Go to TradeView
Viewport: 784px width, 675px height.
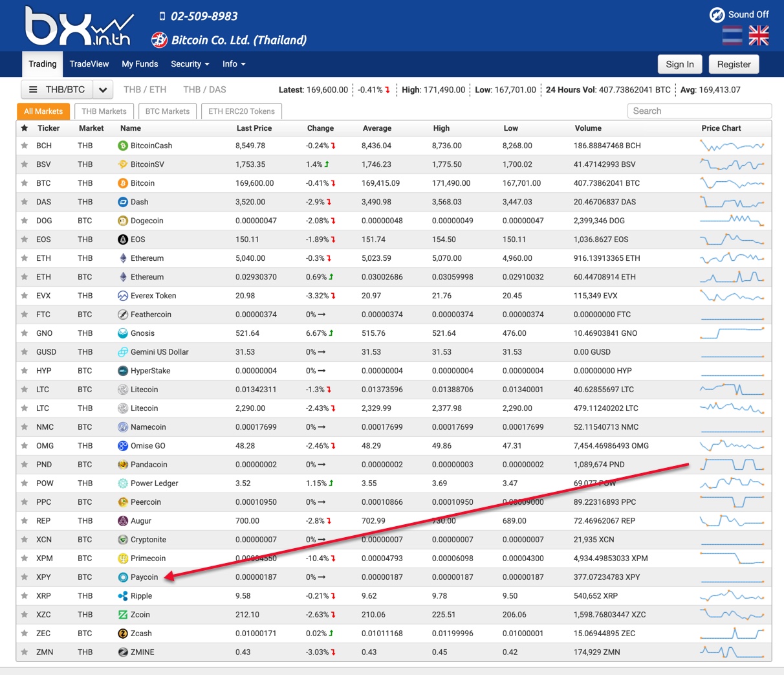(x=89, y=64)
